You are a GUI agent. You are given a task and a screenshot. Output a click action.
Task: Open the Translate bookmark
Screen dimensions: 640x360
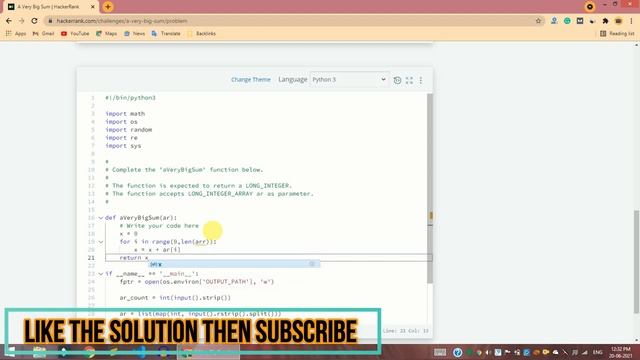166,33
